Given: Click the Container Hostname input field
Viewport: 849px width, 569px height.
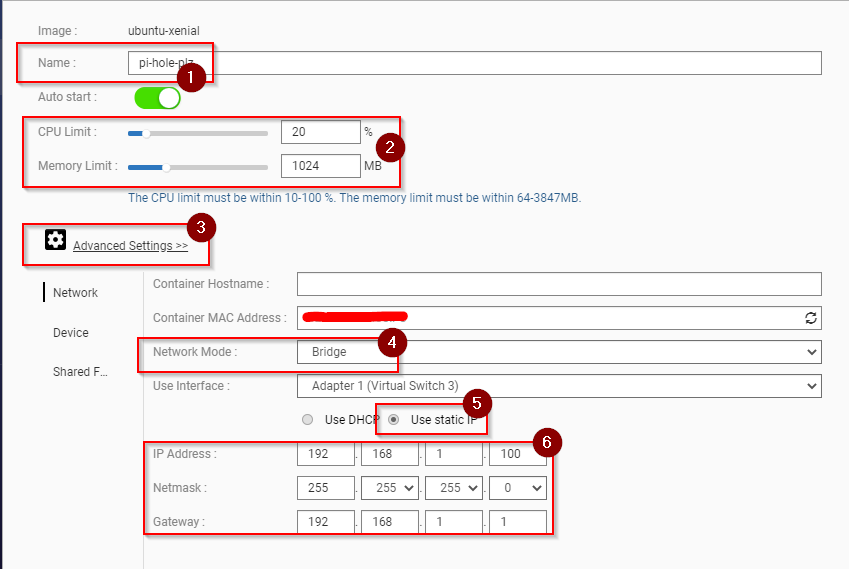Looking at the screenshot, I should click(x=559, y=284).
